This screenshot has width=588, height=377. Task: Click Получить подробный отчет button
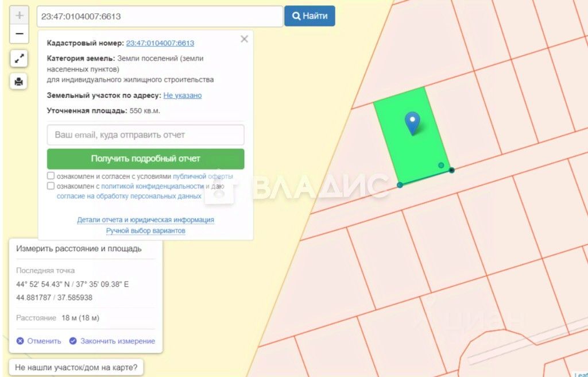[145, 159]
